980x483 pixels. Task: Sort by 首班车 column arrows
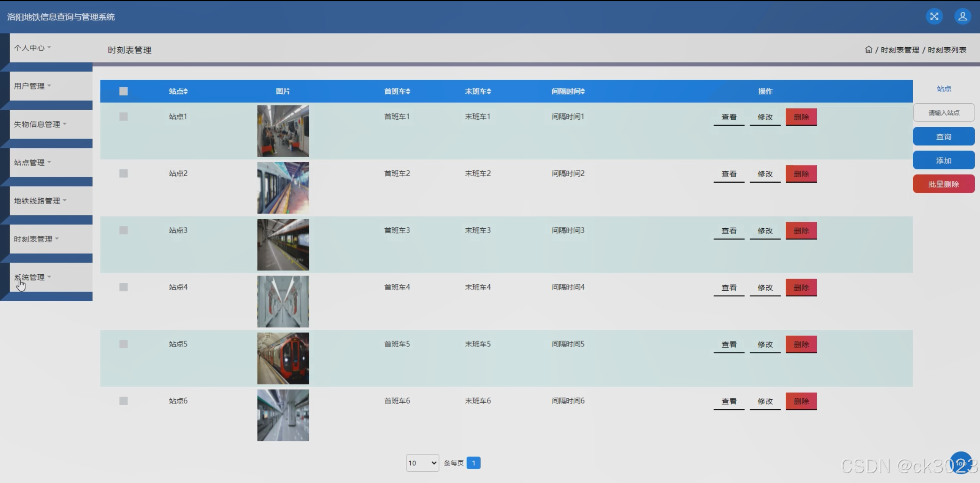pyautogui.click(x=408, y=92)
